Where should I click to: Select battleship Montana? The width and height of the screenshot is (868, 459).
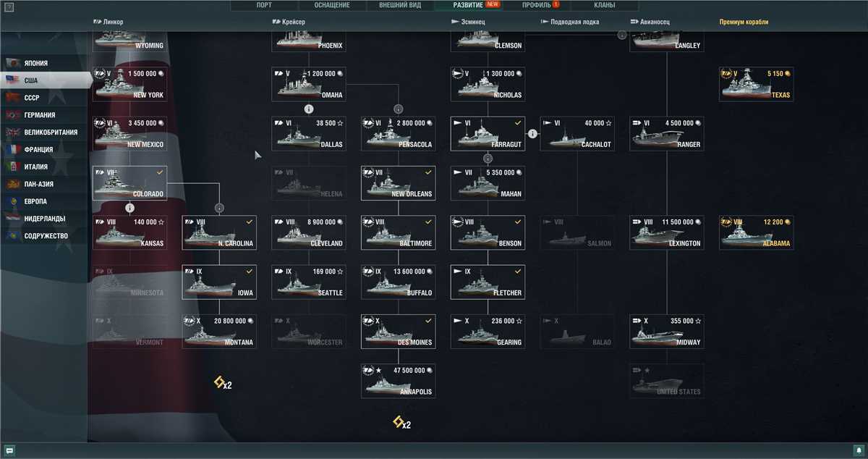[219, 331]
